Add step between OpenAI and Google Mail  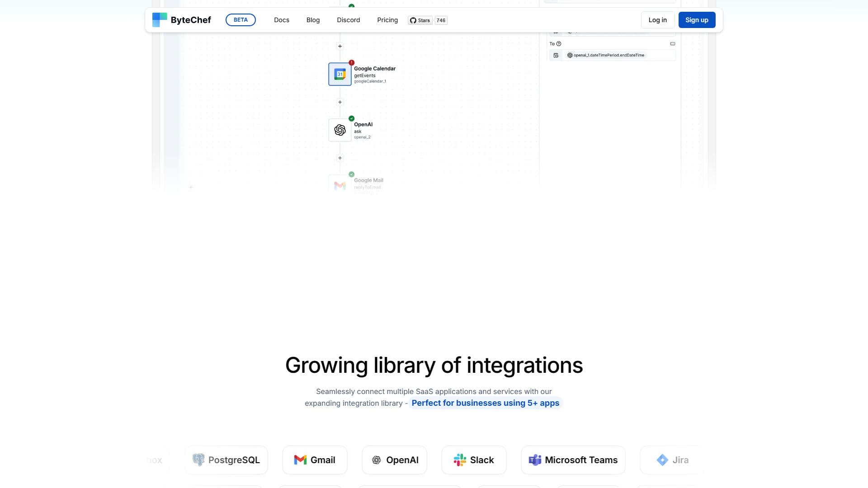click(340, 158)
